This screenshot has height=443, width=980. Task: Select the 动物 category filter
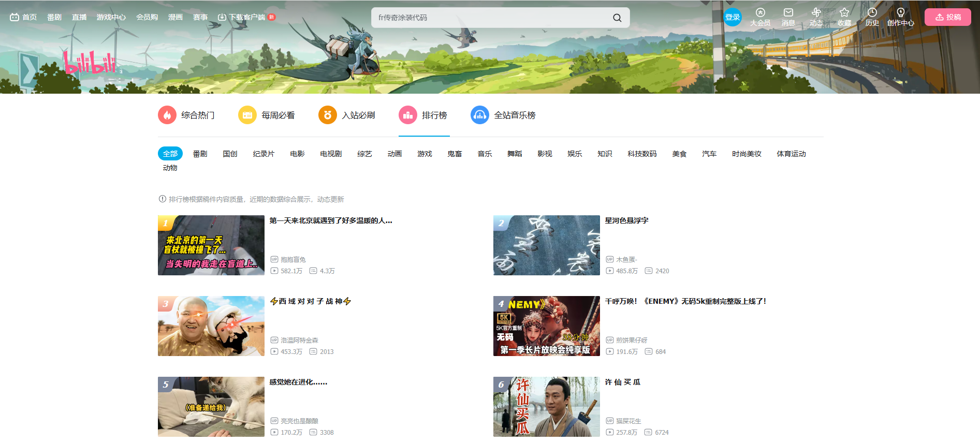pos(170,168)
